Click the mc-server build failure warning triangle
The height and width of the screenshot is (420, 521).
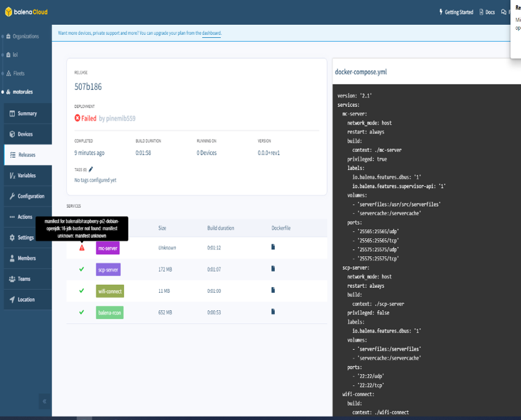[83, 248]
